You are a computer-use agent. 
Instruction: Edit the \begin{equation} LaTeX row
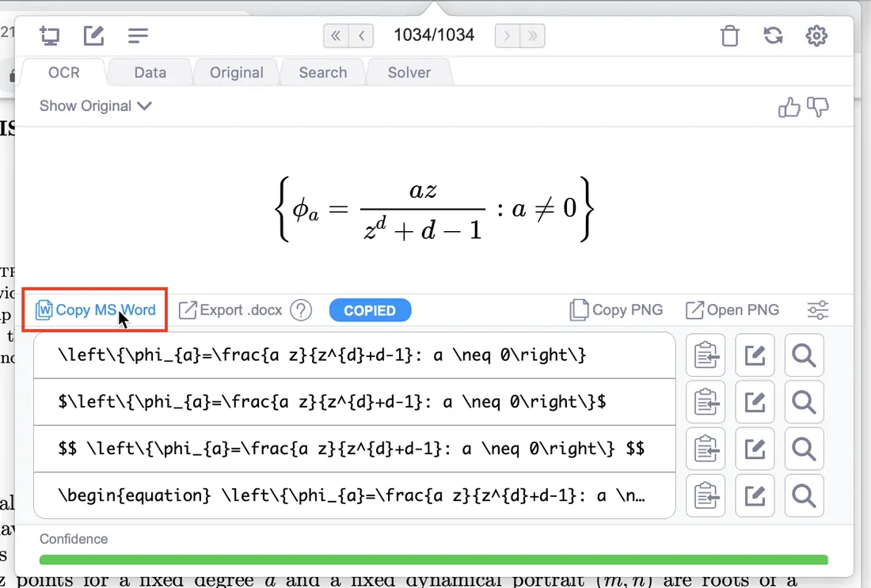[x=755, y=495]
